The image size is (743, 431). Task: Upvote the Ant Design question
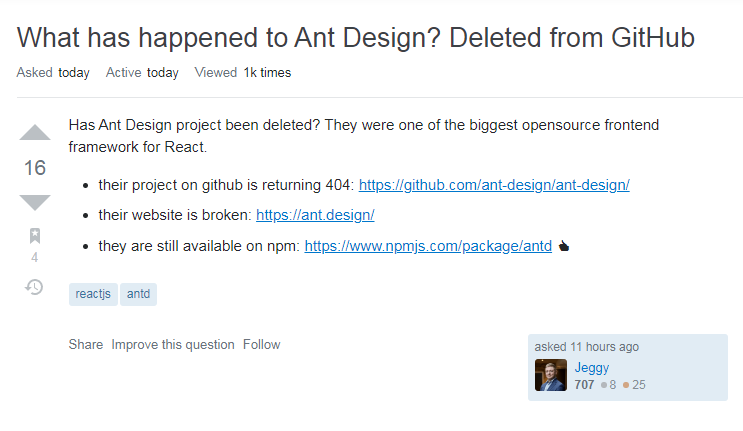click(35, 133)
